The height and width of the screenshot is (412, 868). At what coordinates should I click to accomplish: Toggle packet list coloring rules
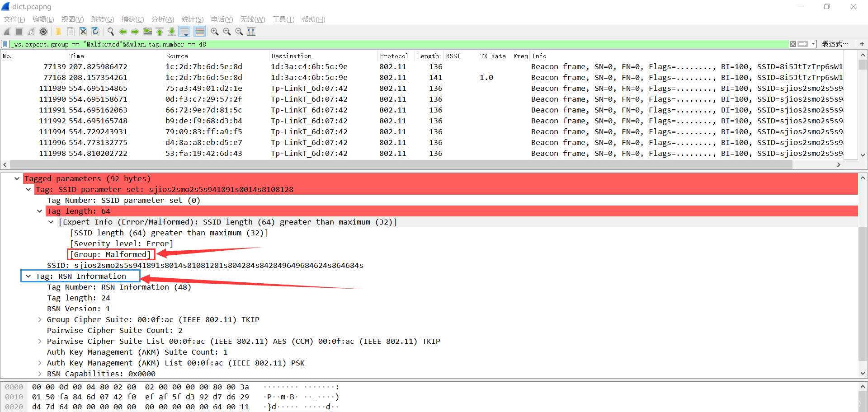[199, 32]
